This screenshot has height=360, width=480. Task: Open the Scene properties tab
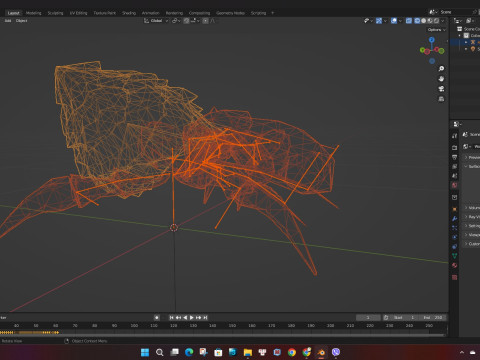pos(454,175)
